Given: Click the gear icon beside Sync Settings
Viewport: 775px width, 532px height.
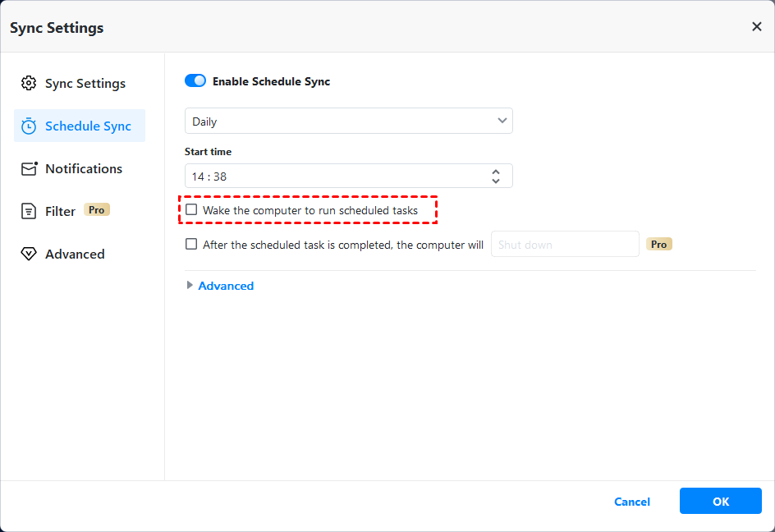Looking at the screenshot, I should click(29, 84).
